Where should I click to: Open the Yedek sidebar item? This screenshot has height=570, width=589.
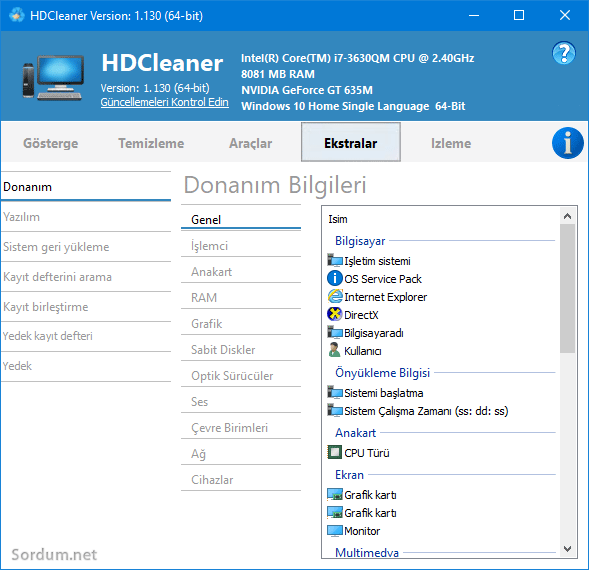tap(86, 366)
